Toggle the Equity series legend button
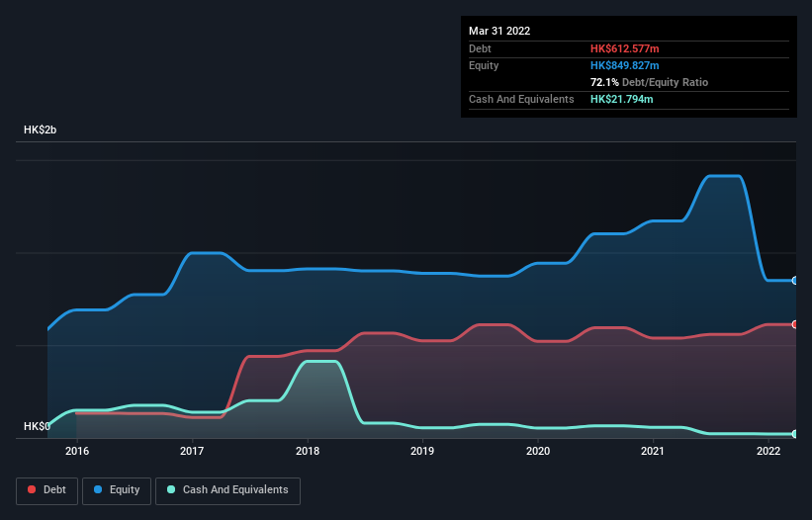This screenshot has width=812, height=520. pos(117,490)
